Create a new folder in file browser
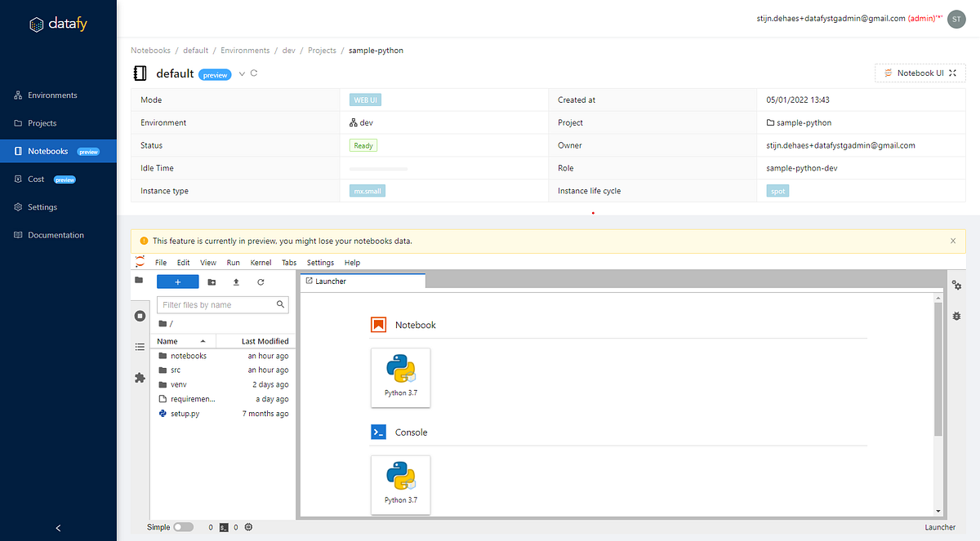This screenshot has width=980, height=541. [x=212, y=282]
